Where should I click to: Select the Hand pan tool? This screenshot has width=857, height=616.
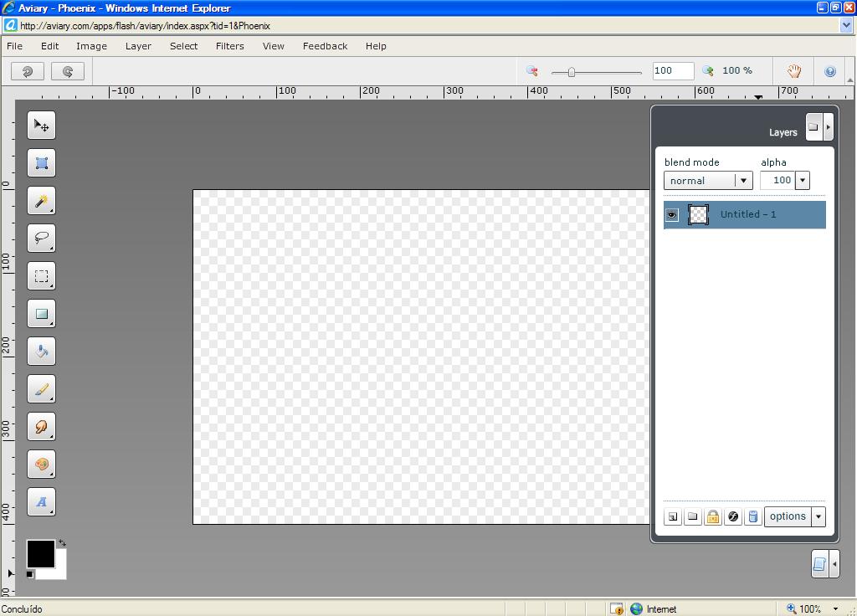794,71
